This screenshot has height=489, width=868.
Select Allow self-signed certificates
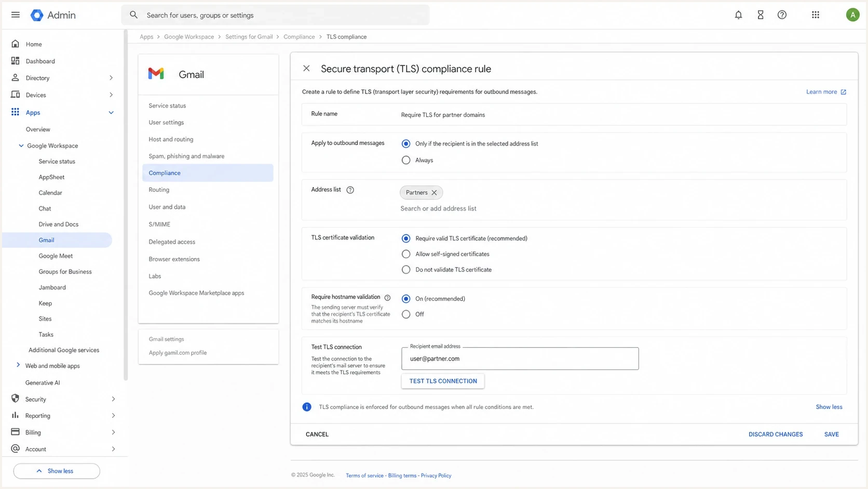click(406, 254)
